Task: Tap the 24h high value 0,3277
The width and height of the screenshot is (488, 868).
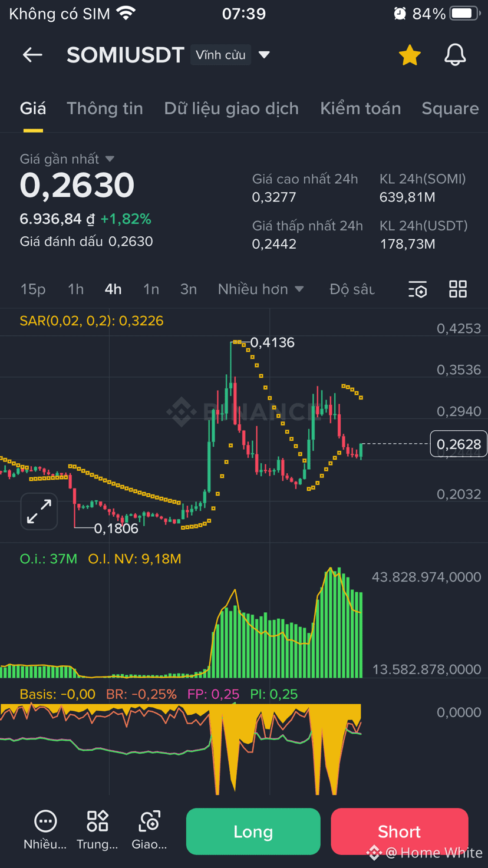Action: 274,197
